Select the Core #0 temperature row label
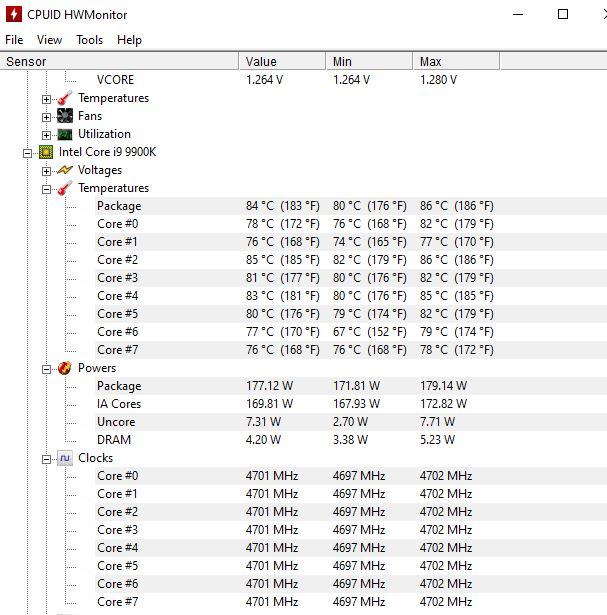This screenshot has height=615, width=607. [x=118, y=224]
